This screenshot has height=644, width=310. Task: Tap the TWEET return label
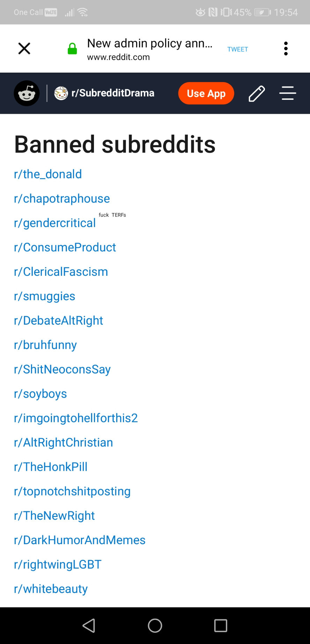[237, 49]
